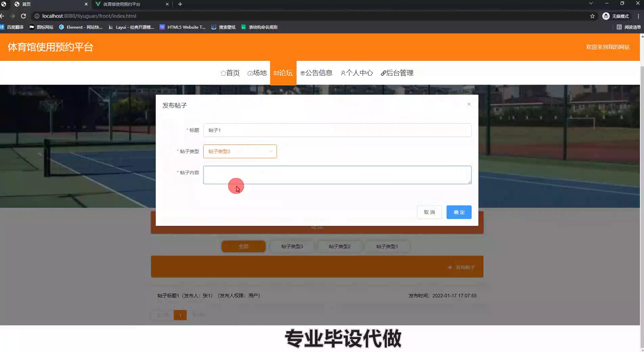Open the 阅读清单 reading list

tap(628, 27)
